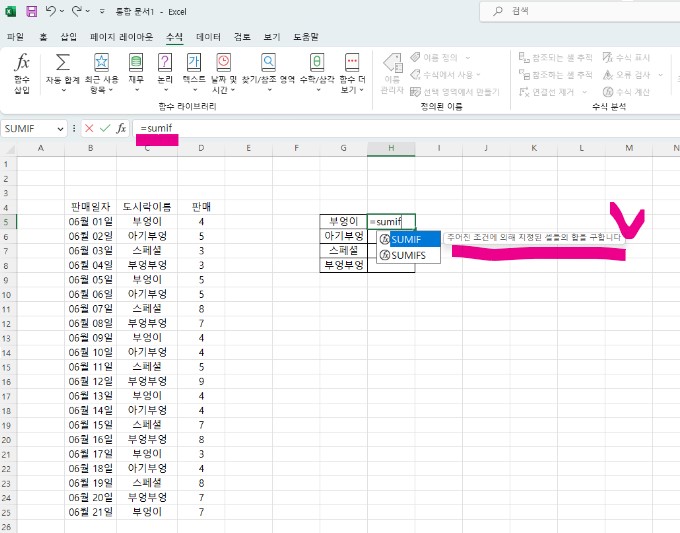Click the search (검색) box
680x533 pixels.
click(581, 11)
